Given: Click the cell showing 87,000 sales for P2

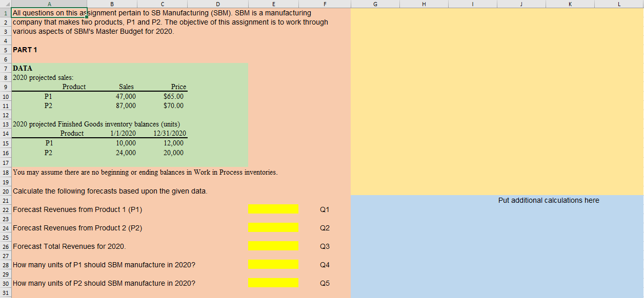Looking at the screenshot, I should pos(126,105).
